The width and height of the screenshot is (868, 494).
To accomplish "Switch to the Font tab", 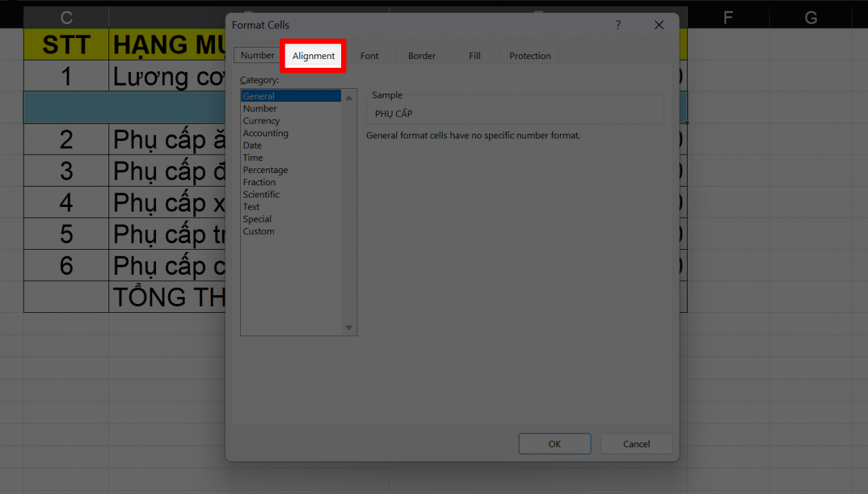I will pos(370,56).
